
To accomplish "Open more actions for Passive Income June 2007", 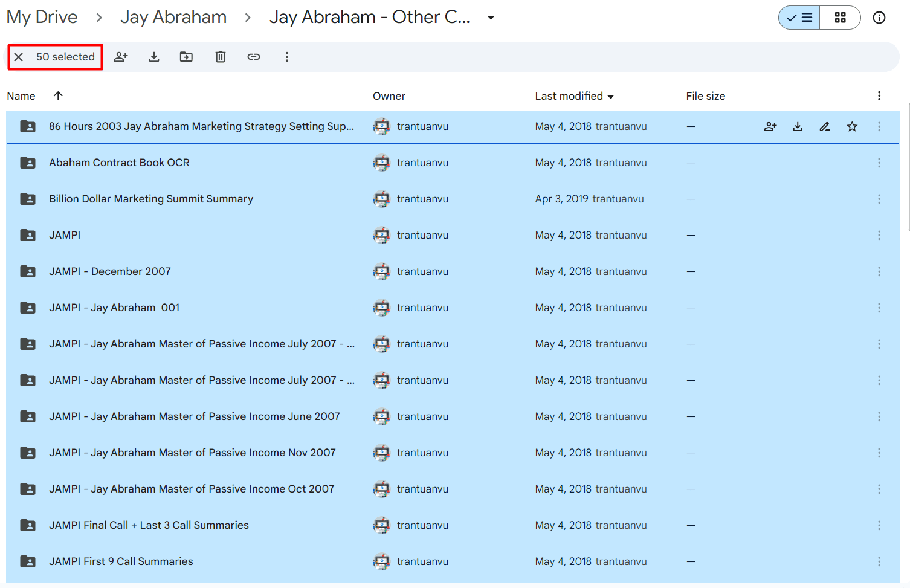I will point(879,416).
